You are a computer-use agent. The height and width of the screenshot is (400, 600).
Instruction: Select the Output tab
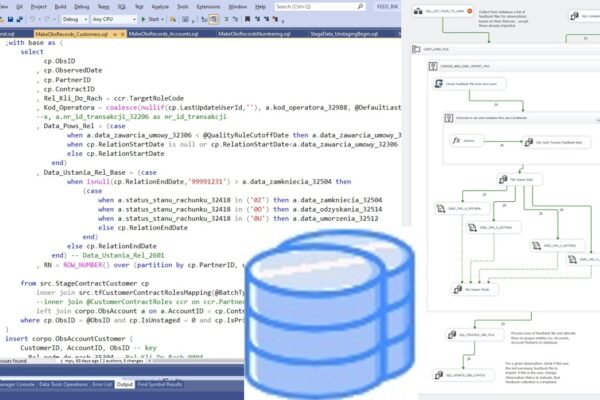pos(125,384)
